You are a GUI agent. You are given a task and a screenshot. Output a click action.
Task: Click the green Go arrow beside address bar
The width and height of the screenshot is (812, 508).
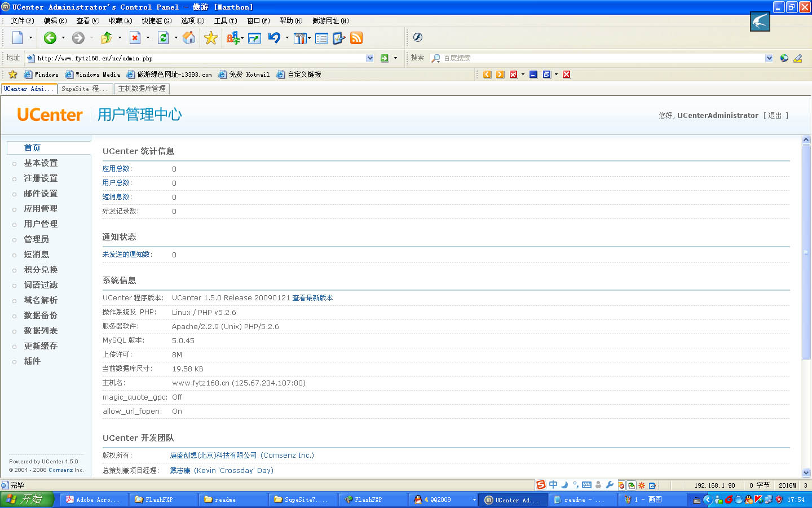tap(385, 58)
